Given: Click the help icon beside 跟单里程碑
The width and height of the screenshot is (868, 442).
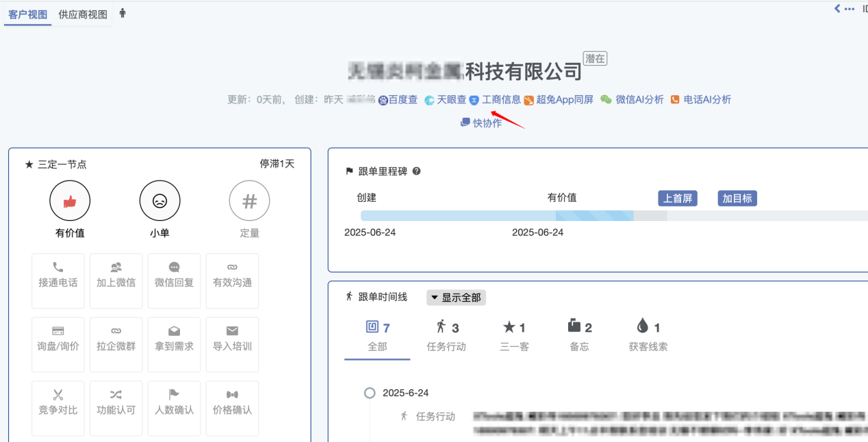Looking at the screenshot, I should 416,171.
